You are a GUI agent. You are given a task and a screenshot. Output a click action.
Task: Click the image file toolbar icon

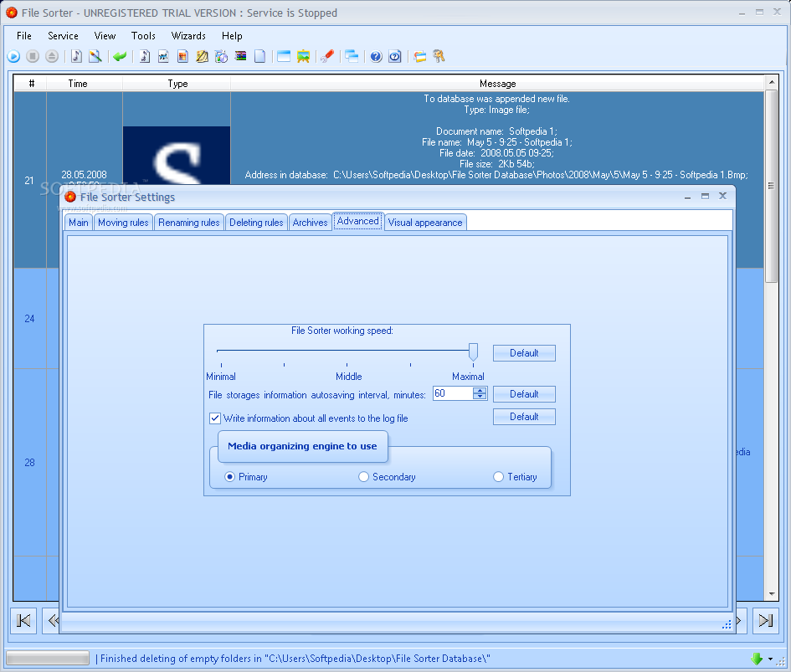click(x=163, y=57)
